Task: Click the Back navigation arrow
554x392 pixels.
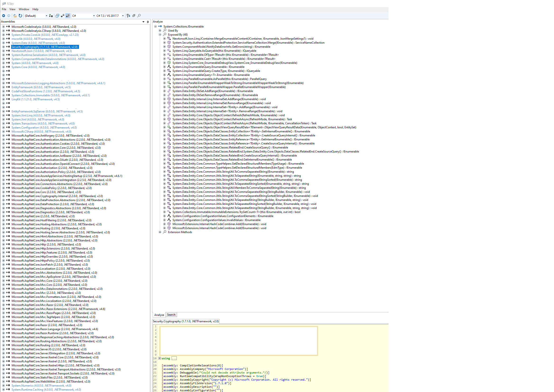Action: pyautogui.click(x=3, y=16)
